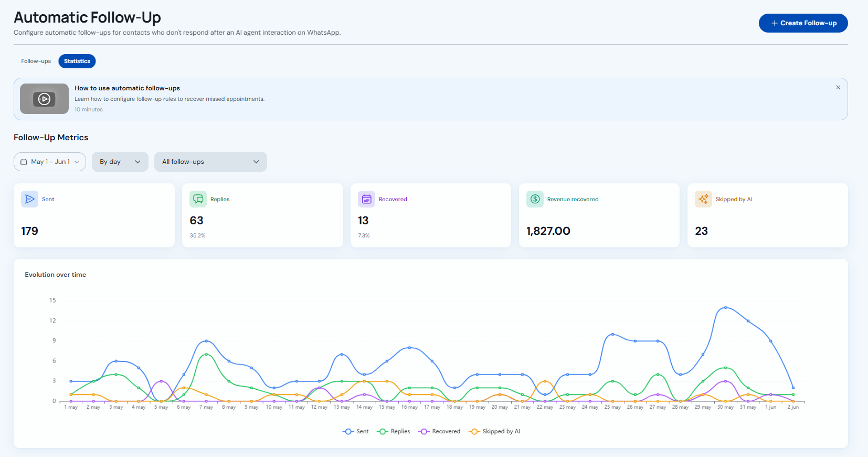
Task: Click the 35.2% replies rate
Action: [198, 236]
